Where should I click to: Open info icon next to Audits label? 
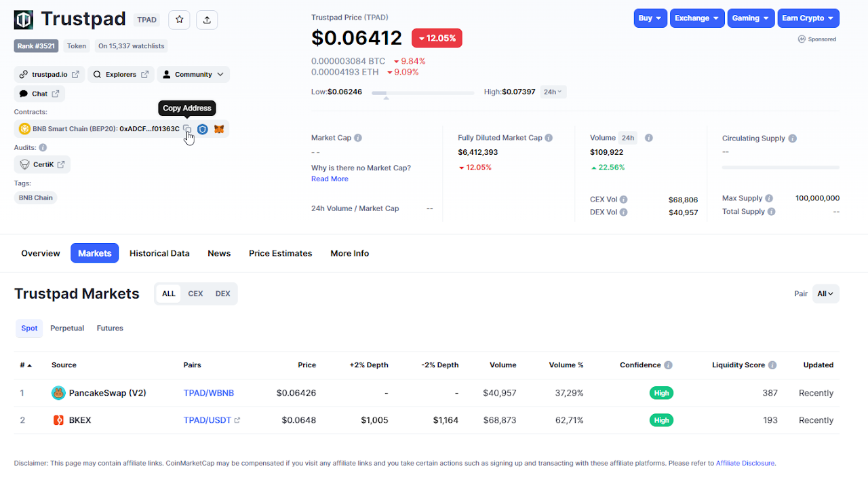(43, 147)
